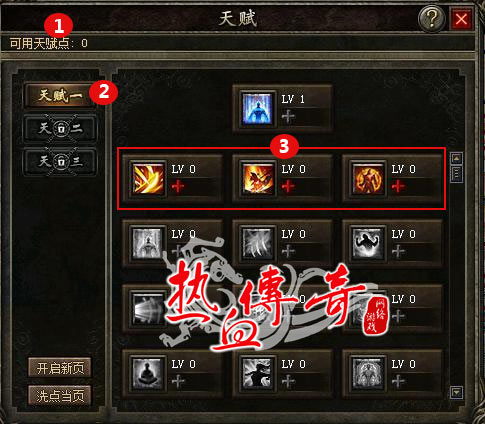The image size is (485, 424).
Task: Add a point to the flaming warrior talent
Action: click(288, 186)
